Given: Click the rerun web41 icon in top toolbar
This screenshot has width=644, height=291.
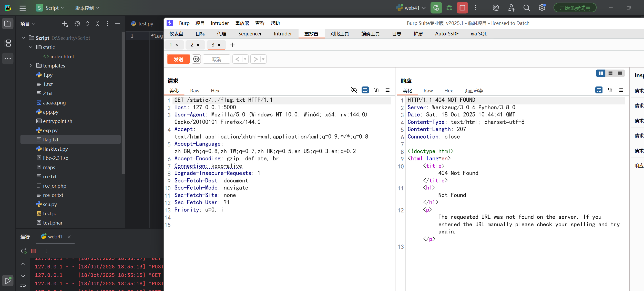Looking at the screenshot, I should click(x=436, y=8).
